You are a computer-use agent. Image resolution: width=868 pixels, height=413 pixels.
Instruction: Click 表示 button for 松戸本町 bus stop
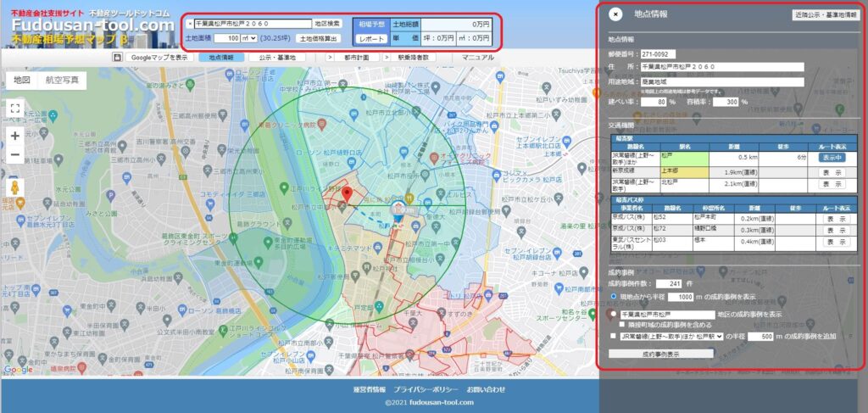836,219
